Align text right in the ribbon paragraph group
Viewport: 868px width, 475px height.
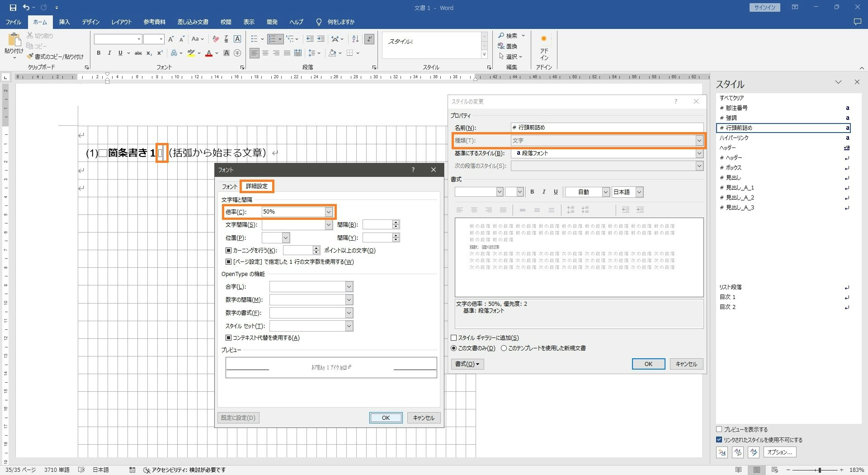(276, 53)
